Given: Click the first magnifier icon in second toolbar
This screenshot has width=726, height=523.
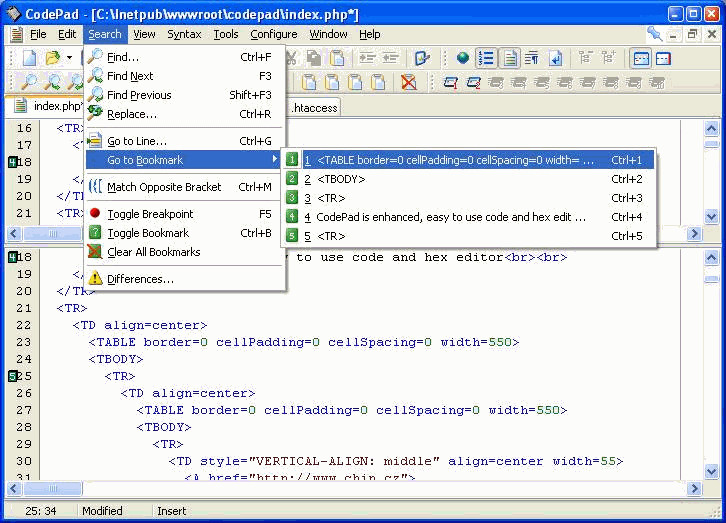Looking at the screenshot, I should (29, 82).
